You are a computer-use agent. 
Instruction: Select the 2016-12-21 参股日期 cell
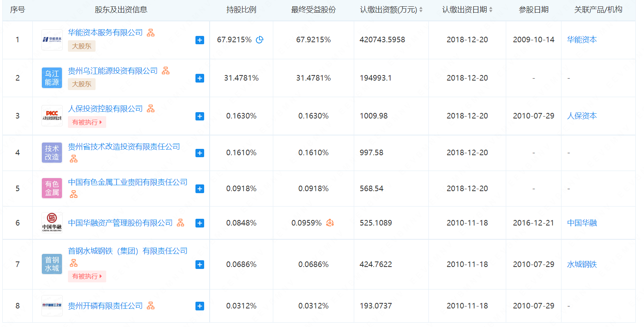[x=533, y=223]
